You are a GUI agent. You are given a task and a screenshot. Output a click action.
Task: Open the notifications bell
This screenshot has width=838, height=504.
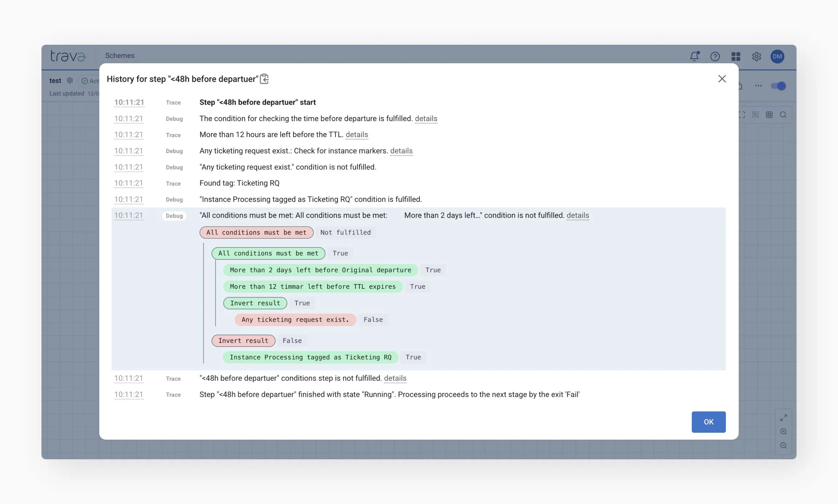tap(694, 56)
